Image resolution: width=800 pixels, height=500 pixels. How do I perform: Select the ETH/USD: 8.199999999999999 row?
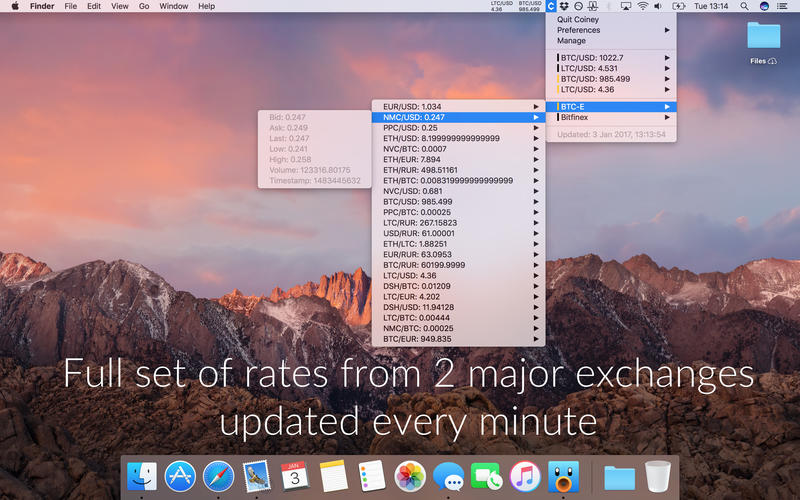click(458, 138)
